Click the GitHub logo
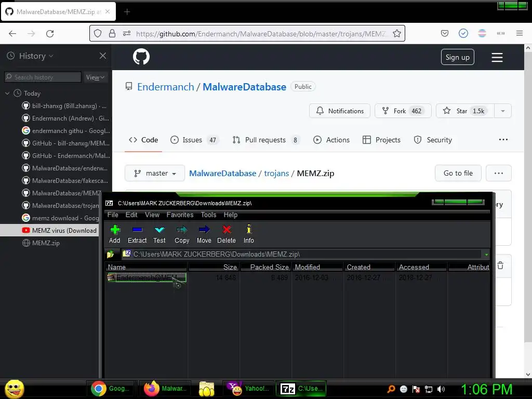The width and height of the screenshot is (532, 399). pos(141,57)
